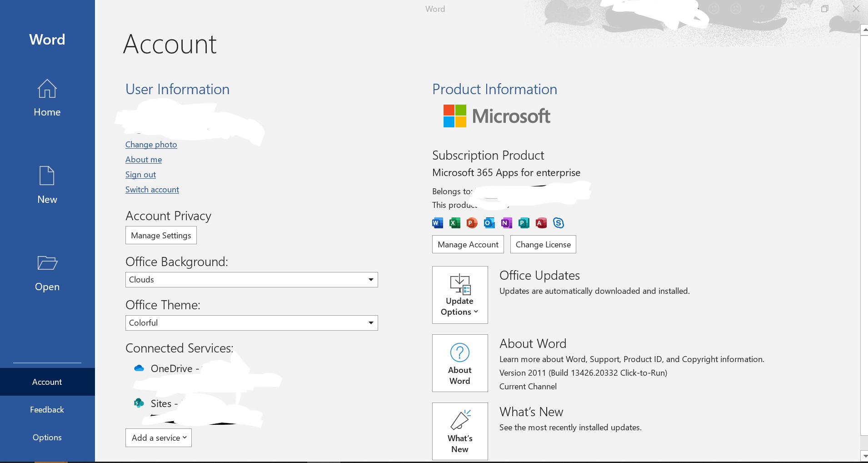868x463 pixels.
Task: Click the Restore Down window button
Action: 825,9
